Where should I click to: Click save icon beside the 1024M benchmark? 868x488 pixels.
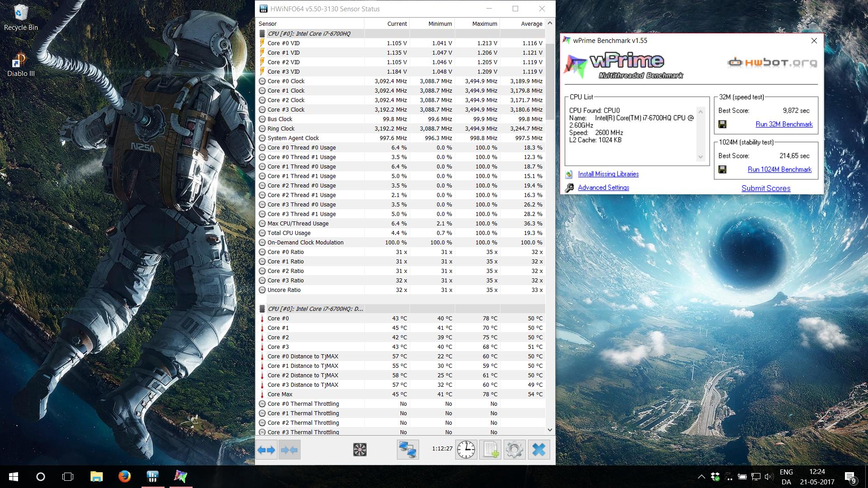coord(722,169)
